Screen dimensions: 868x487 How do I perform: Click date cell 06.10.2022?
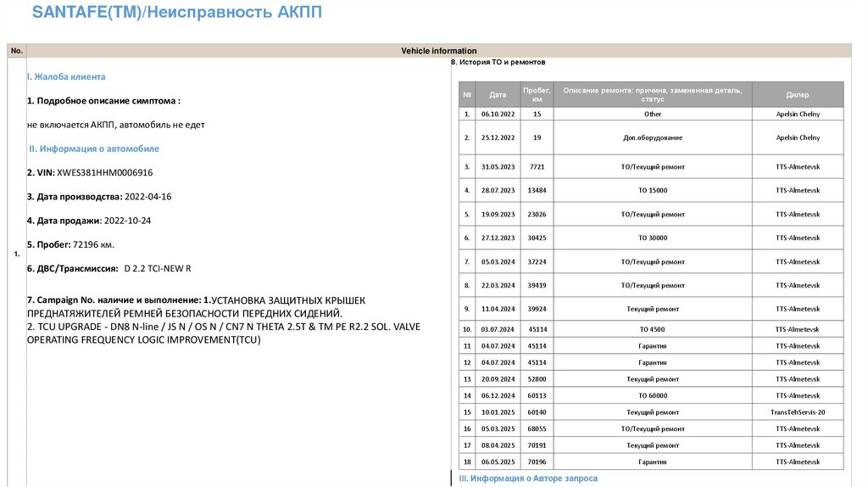click(498, 115)
